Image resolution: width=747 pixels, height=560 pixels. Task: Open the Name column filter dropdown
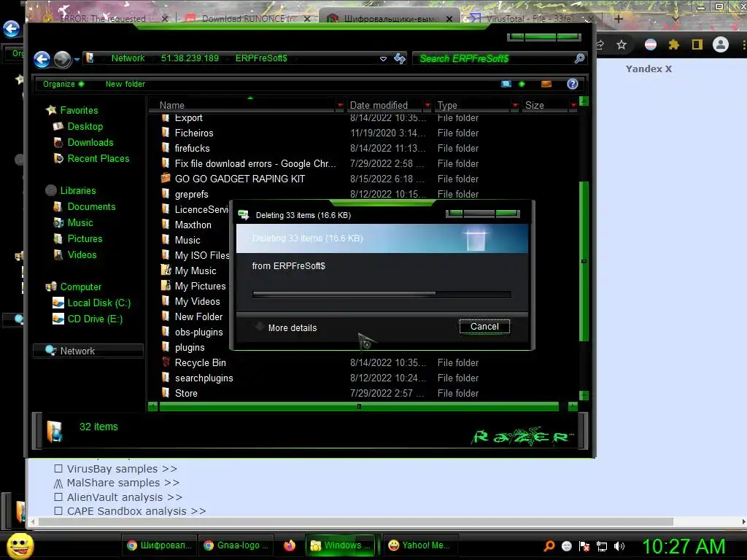[x=340, y=105]
